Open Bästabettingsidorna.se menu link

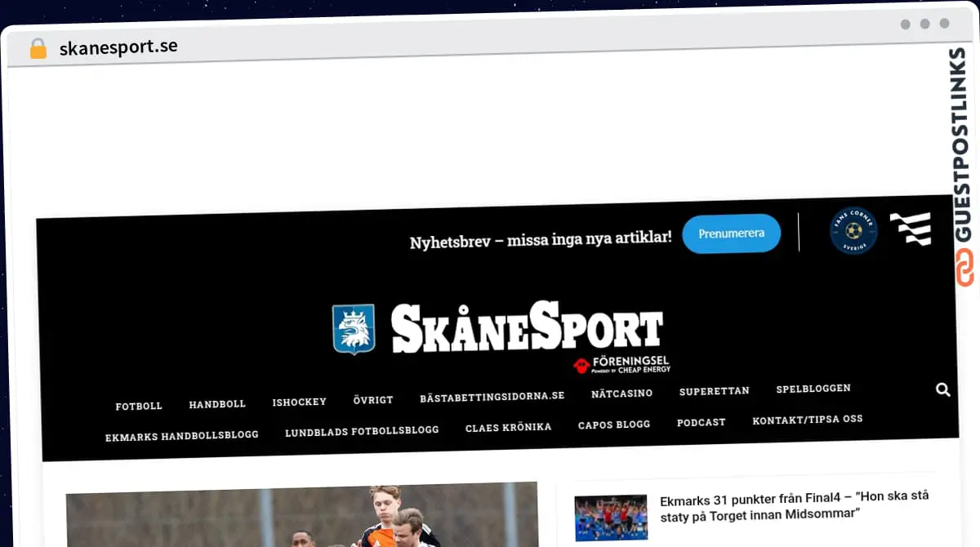(492, 397)
